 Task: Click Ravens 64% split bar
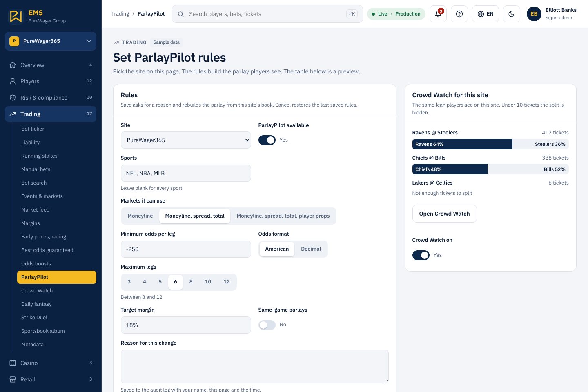tap(462, 144)
